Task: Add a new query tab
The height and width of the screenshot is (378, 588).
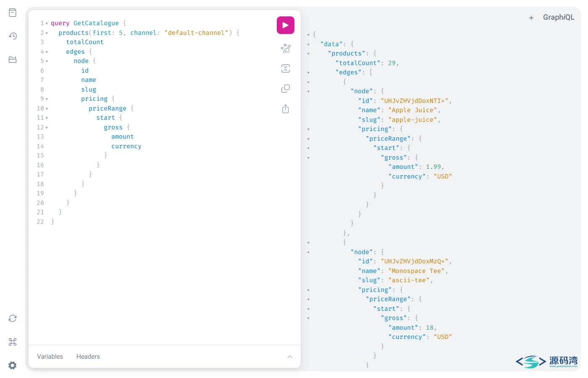Action: coord(531,18)
